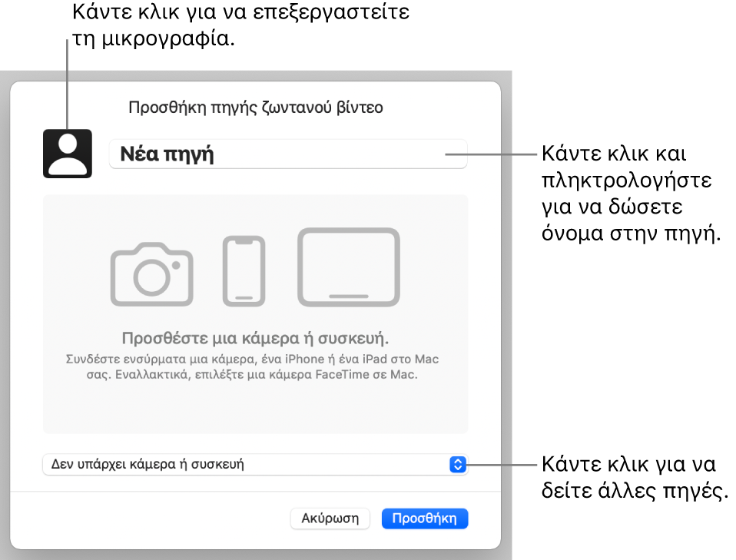Click the vertical callout line above the thumbnail

pyautogui.click(x=68, y=84)
